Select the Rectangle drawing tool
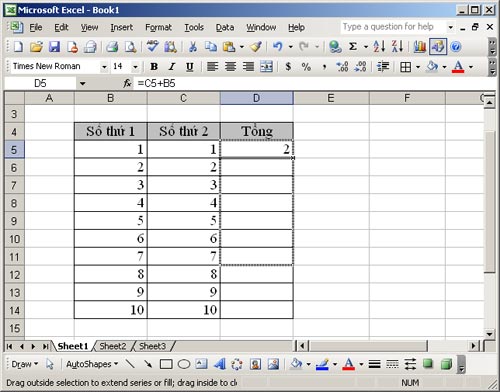Image resolution: width=500 pixels, height=392 pixels. [166, 364]
